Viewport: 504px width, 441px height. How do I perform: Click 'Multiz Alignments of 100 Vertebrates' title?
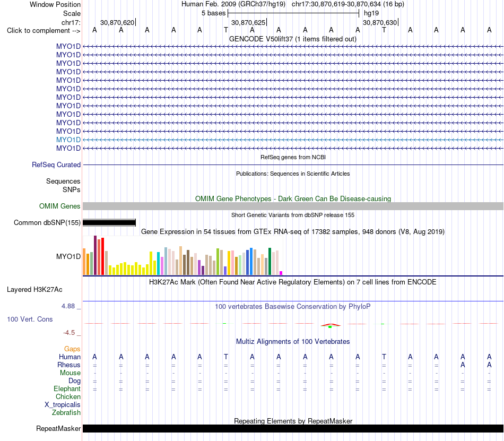pos(293,341)
